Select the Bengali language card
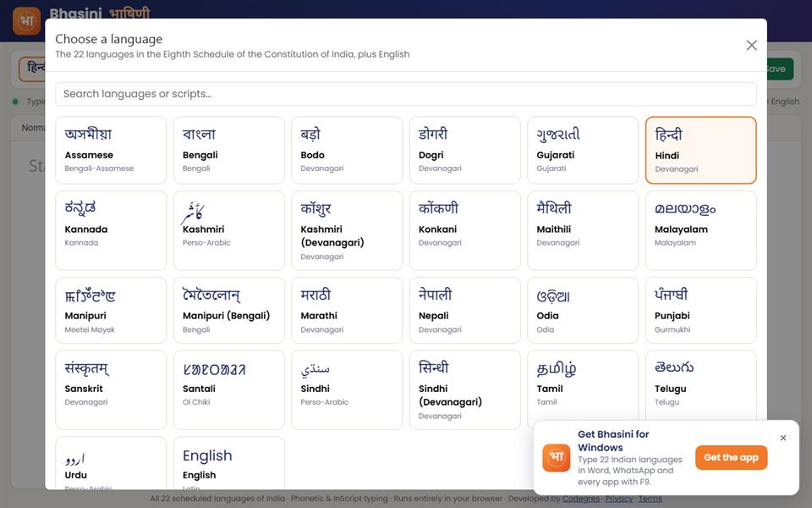This screenshot has height=508, width=812. click(229, 150)
